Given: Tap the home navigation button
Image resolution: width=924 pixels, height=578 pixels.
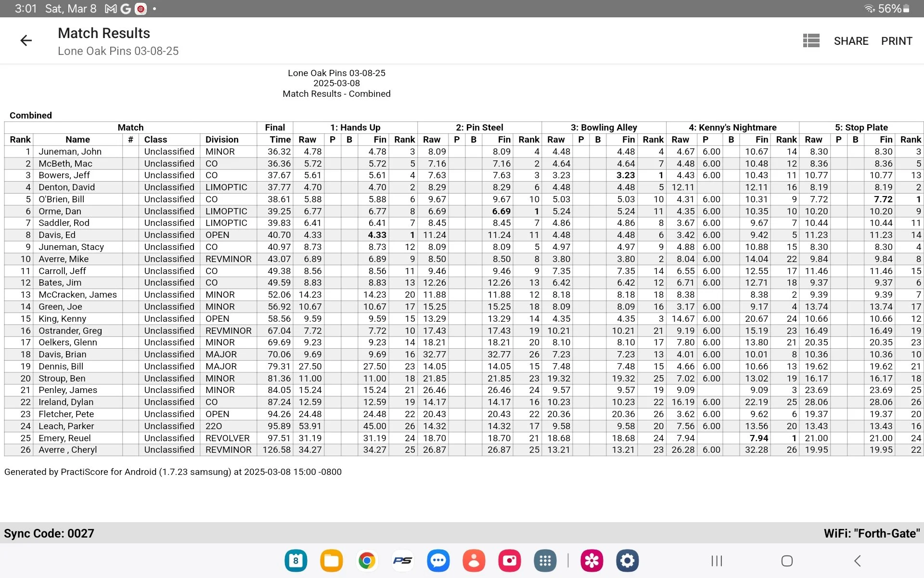Looking at the screenshot, I should (x=787, y=561).
